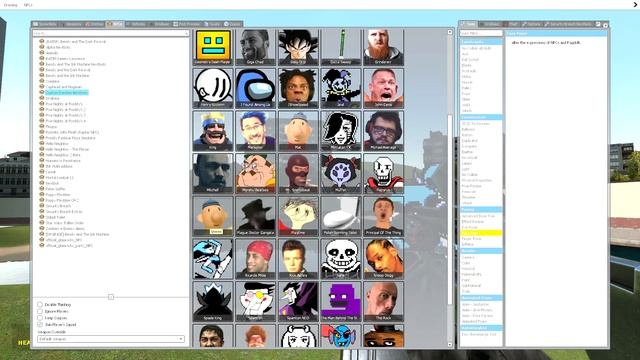640x360 pixels.
Task: Pick the Mettaton EX NPC thumbnail
Action: tap(340, 131)
